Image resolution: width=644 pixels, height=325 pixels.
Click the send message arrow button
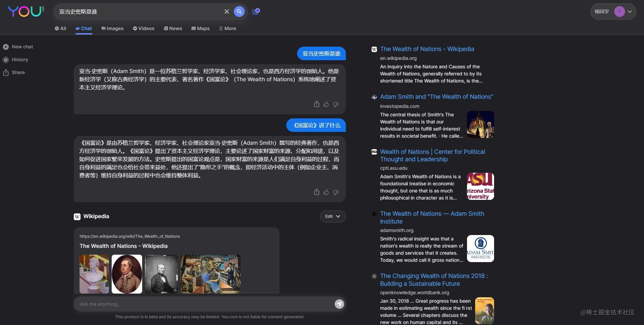pyautogui.click(x=339, y=304)
